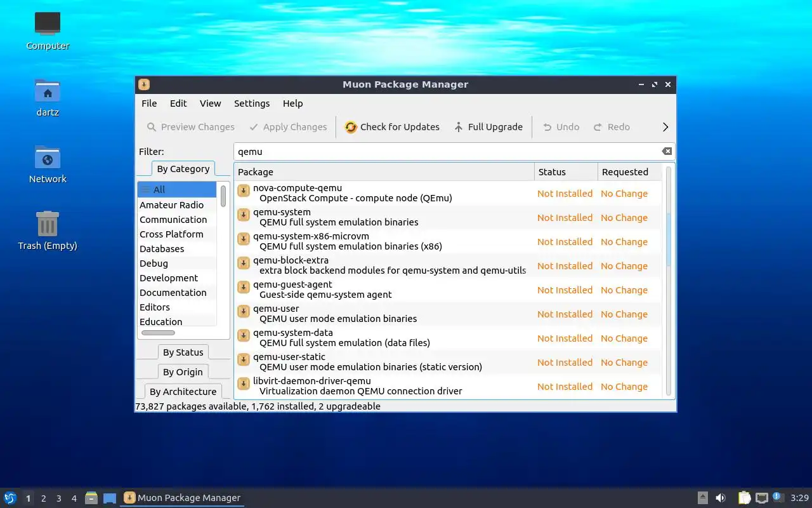
Task: Click the Undo toolbar button
Action: [561, 127]
